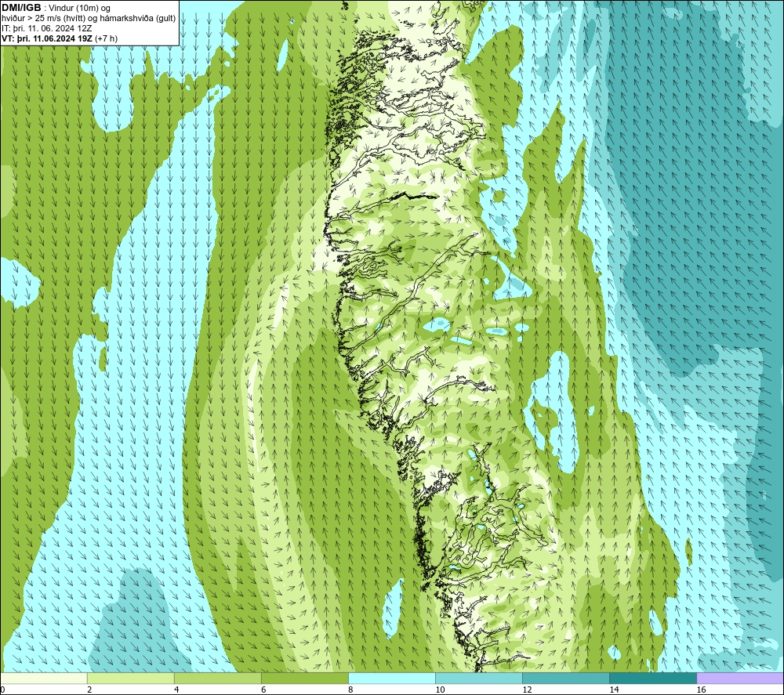Viewport: 784px width, 695px height.
Task: Click the 4–6 m/s green legend swatch
Action: [x=218, y=679]
